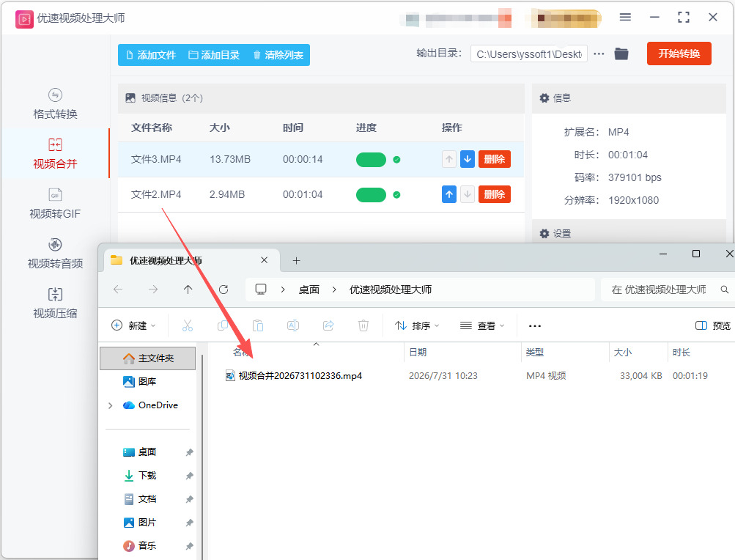Open the hamburger menu in the title bar
Image resolution: width=735 pixels, height=560 pixels.
(625, 18)
